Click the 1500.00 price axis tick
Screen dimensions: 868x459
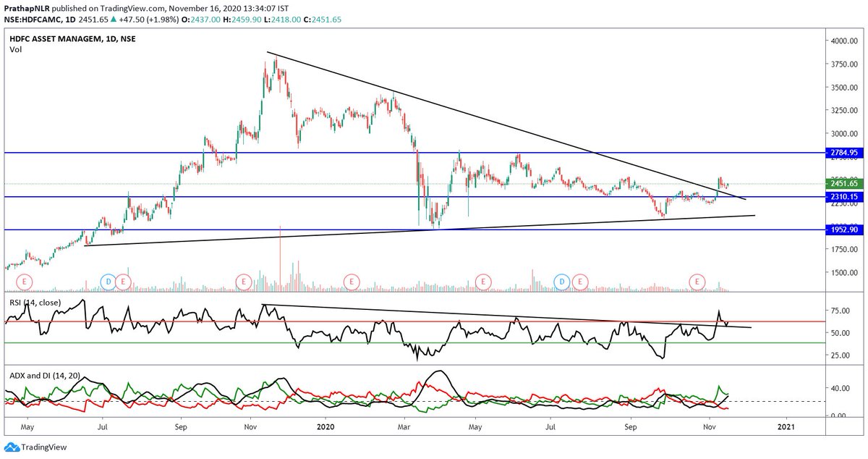pos(846,273)
